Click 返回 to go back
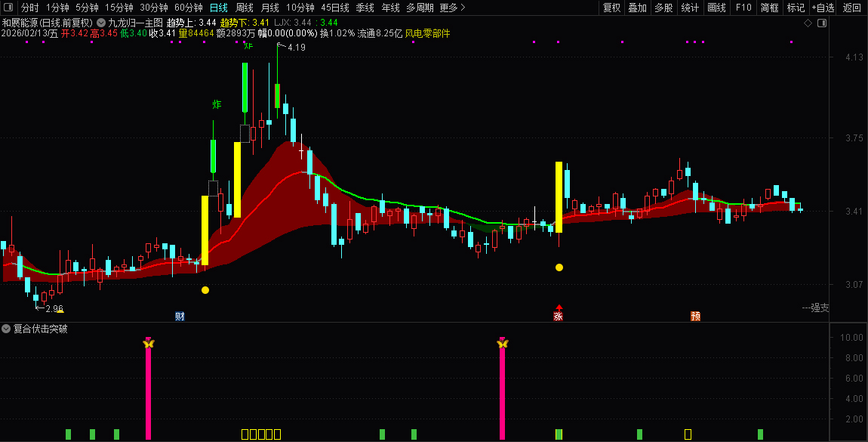Screen dimensions: 868x442 [x=852, y=8]
